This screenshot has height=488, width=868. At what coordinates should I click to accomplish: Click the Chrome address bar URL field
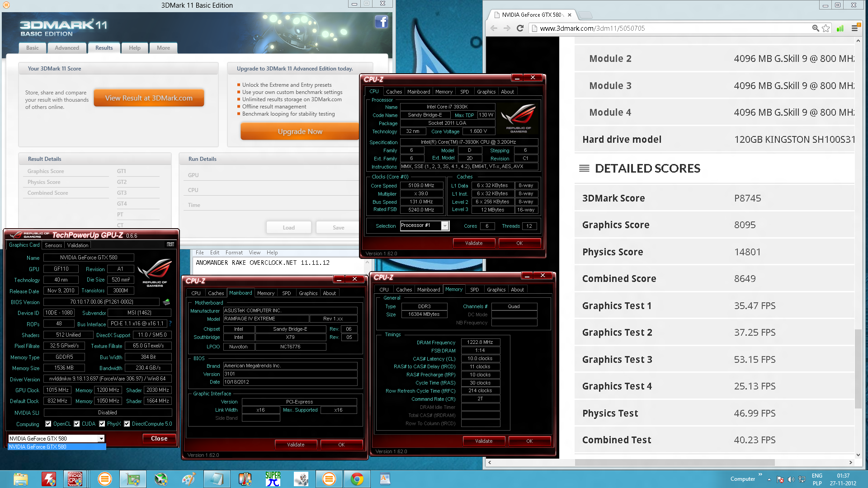669,28
